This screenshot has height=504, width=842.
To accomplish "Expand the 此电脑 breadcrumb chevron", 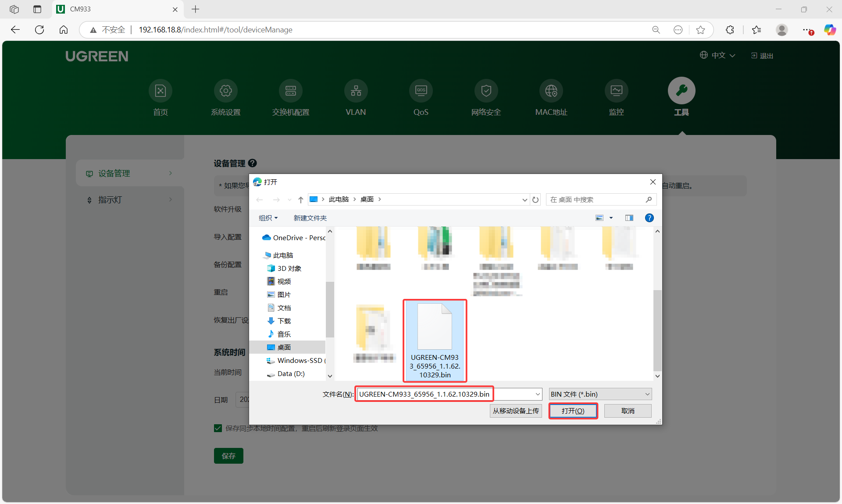I will click(354, 199).
